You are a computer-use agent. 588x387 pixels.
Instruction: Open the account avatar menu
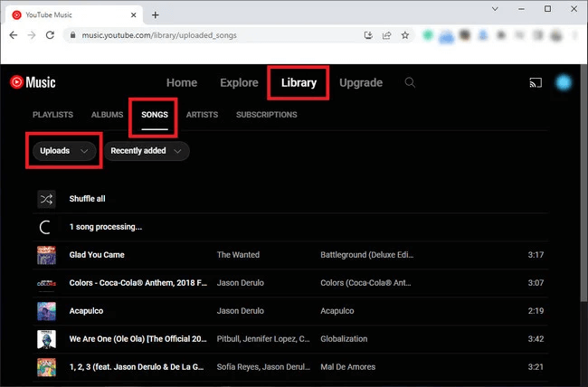(x=564, y=83)
